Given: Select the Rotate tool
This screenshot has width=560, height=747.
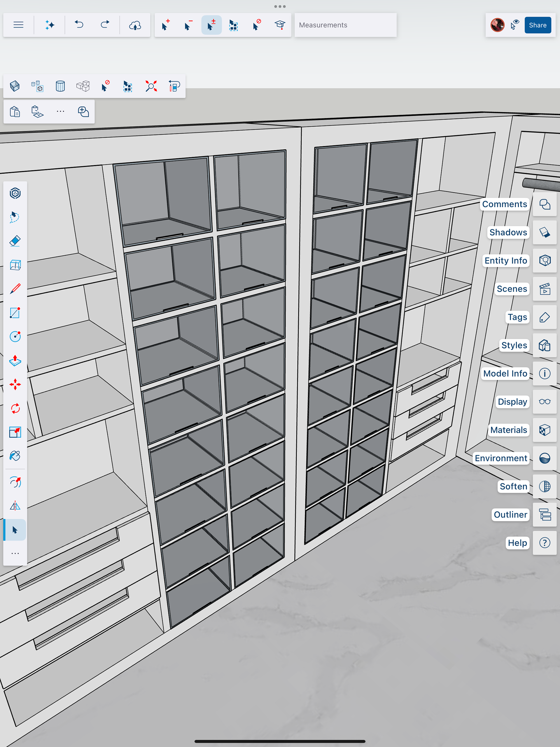Looking at the screenshot, I should click(x=15, y=408).
